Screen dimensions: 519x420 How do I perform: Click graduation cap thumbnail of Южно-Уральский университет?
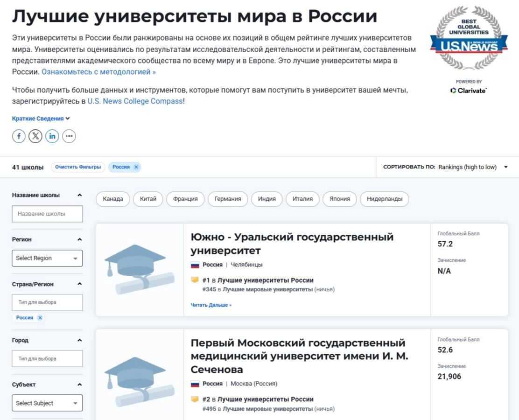pos(140,270)
